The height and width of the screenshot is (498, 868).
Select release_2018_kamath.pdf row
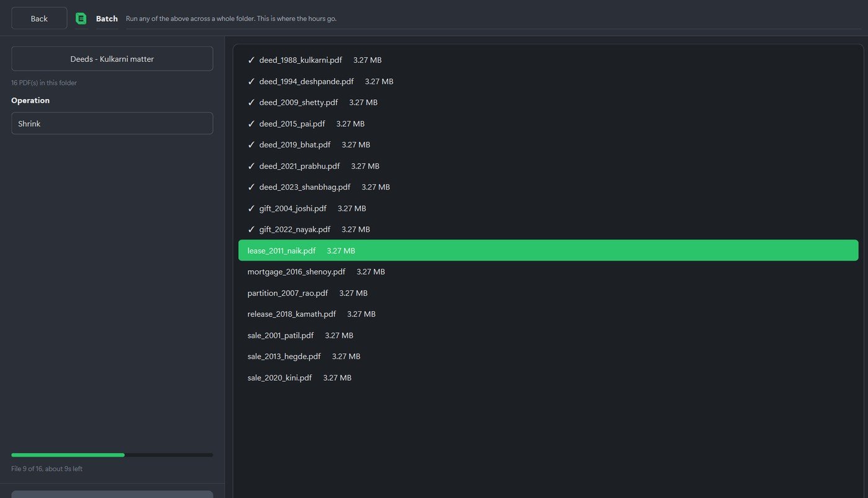(x=548, y=314)
